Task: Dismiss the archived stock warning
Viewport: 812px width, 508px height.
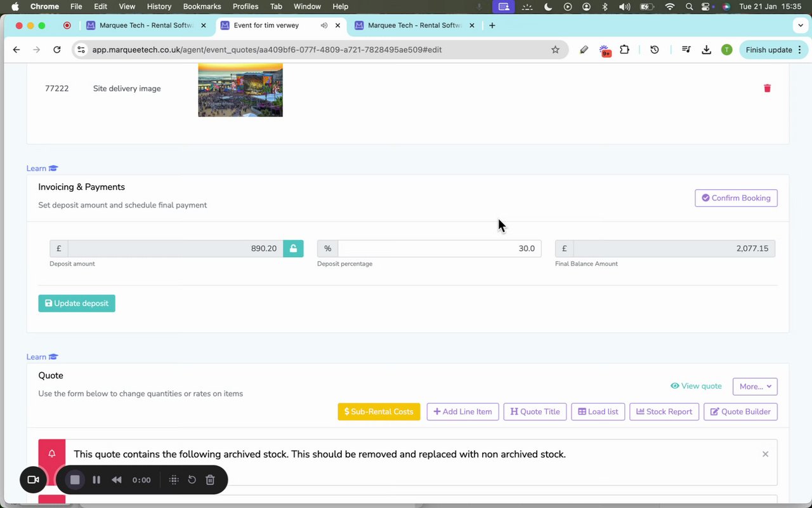Action: click(765, 454)
